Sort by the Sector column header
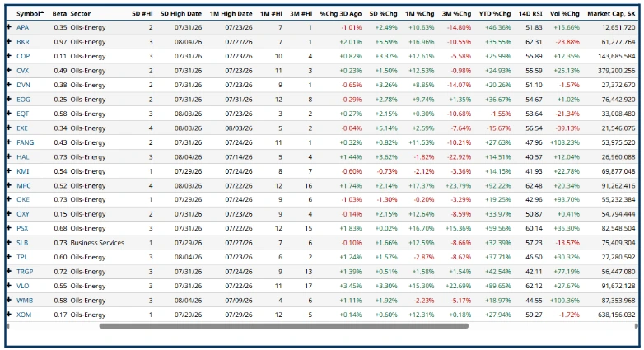Screen dimensions: 644x350 [81, 13]
